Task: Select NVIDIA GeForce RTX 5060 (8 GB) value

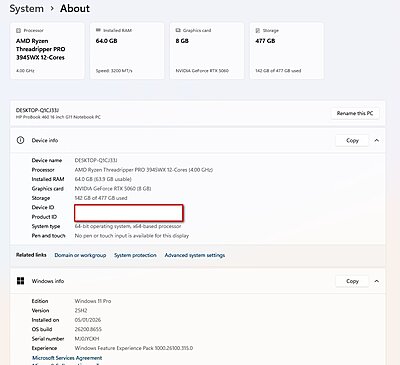Action: point(113,188)
